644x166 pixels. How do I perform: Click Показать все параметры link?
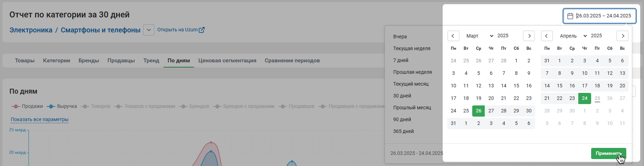(x=40, y=119)
